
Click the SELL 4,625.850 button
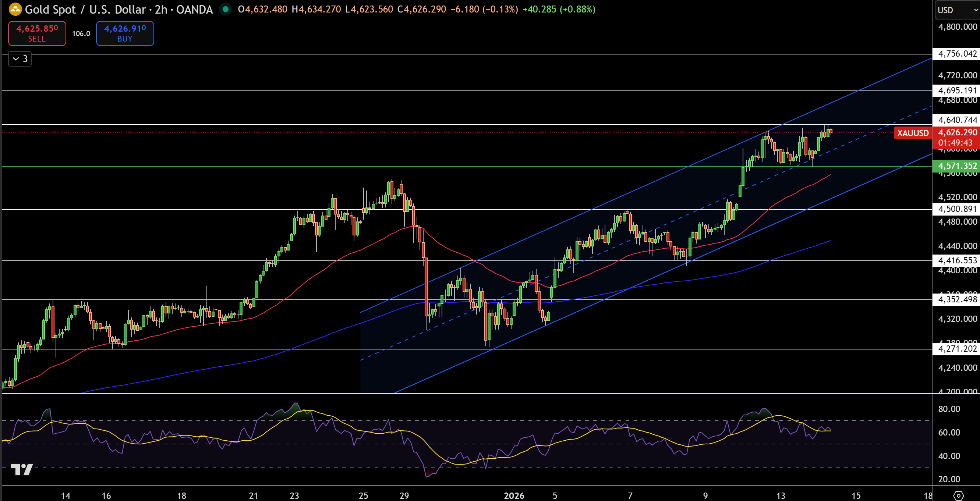37,33
